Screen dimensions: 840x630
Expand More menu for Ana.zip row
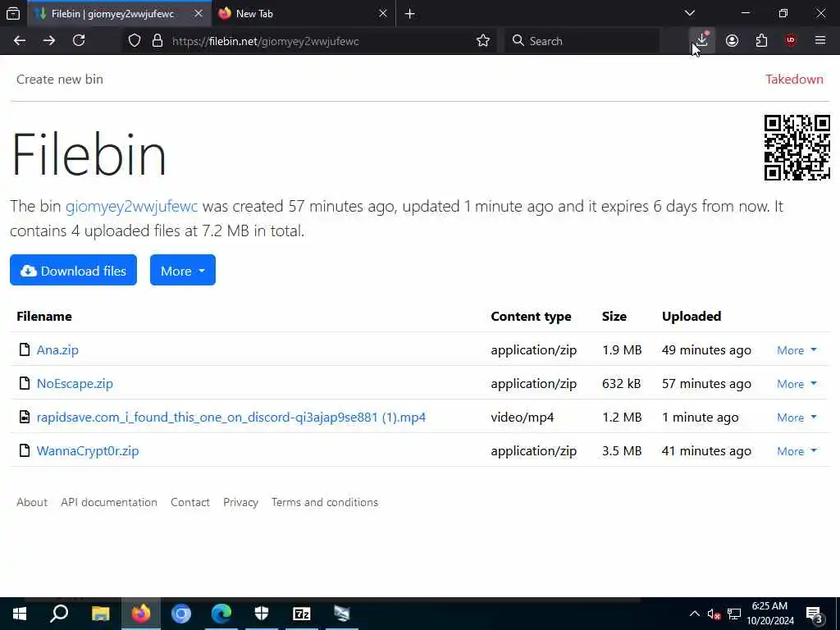797,350
